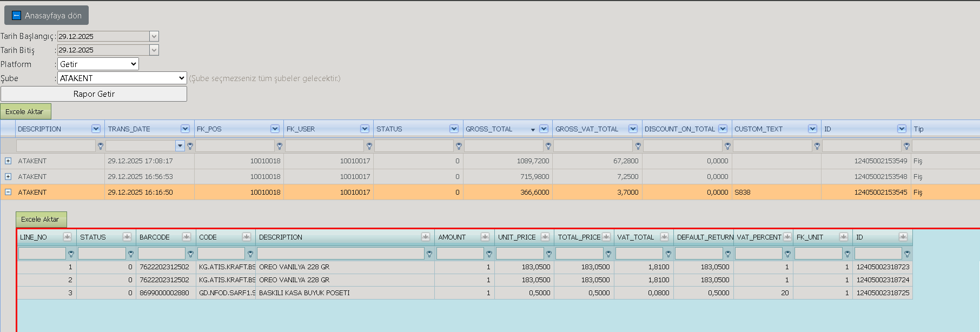Click the AMOUNT filter funnel icon in detail grid

point(489,254)
